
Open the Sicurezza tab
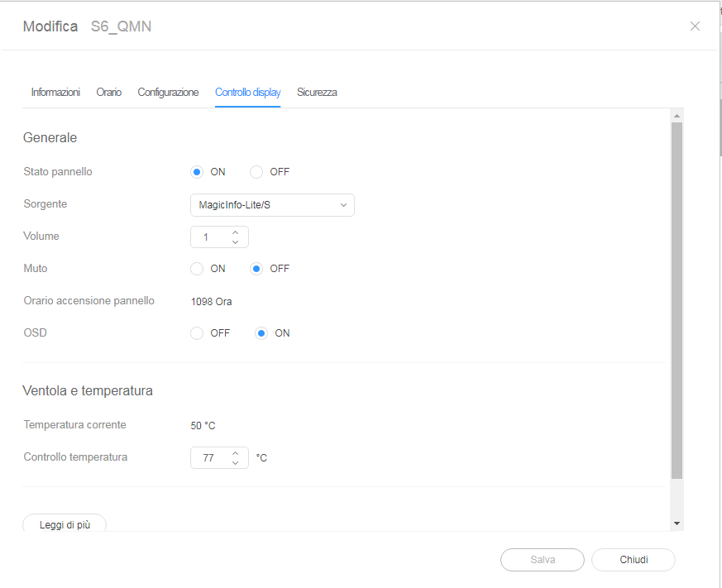pyautogui.click(x=317, y=93)
